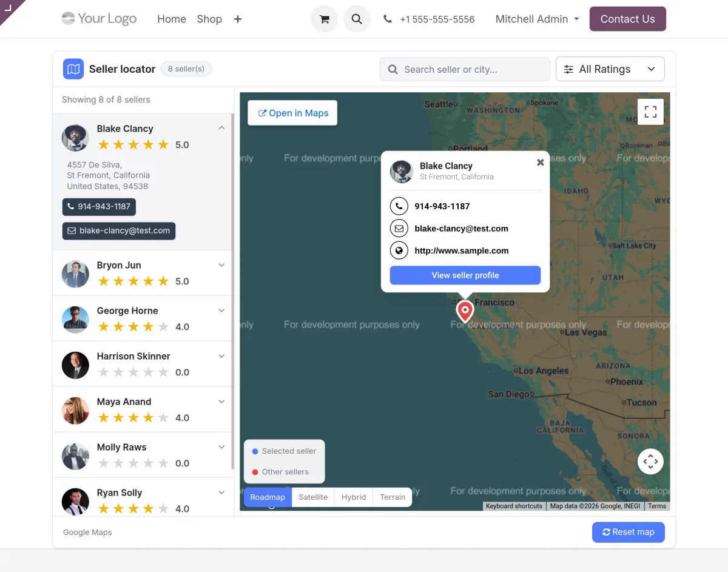Close the Blake Clancy map popup
728x572 pixels.
(540, 163)
